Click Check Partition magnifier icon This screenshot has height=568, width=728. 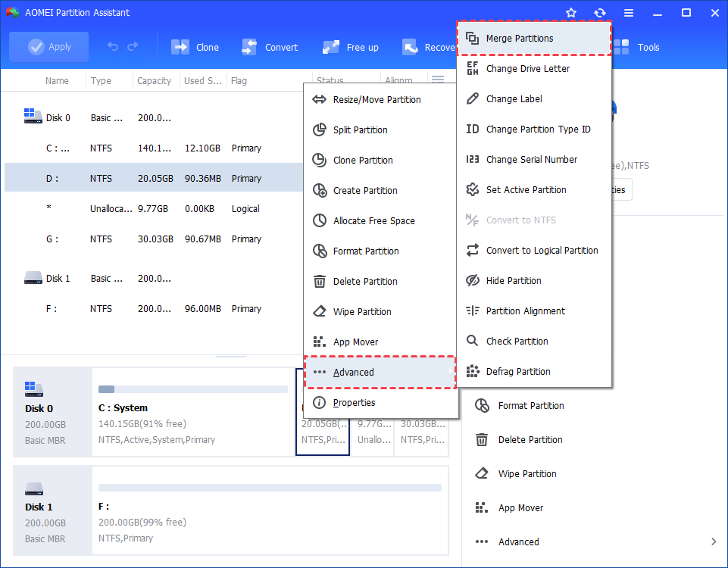click(x=472, y=341)
